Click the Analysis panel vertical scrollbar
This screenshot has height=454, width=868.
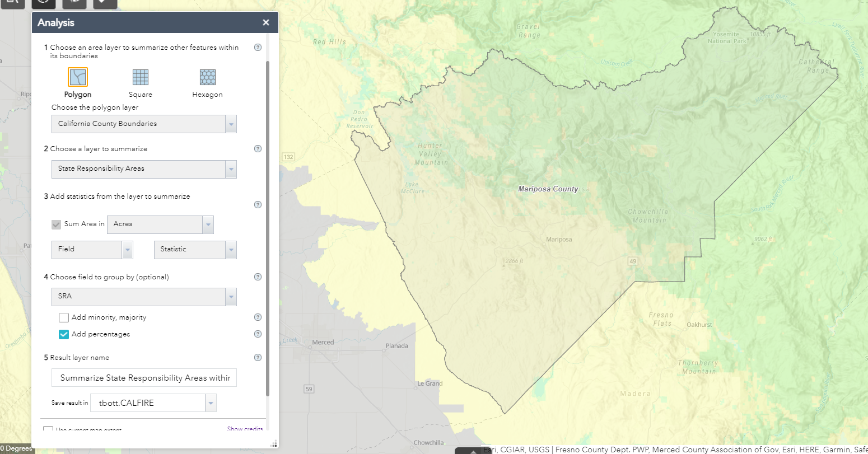click(267, 228)
